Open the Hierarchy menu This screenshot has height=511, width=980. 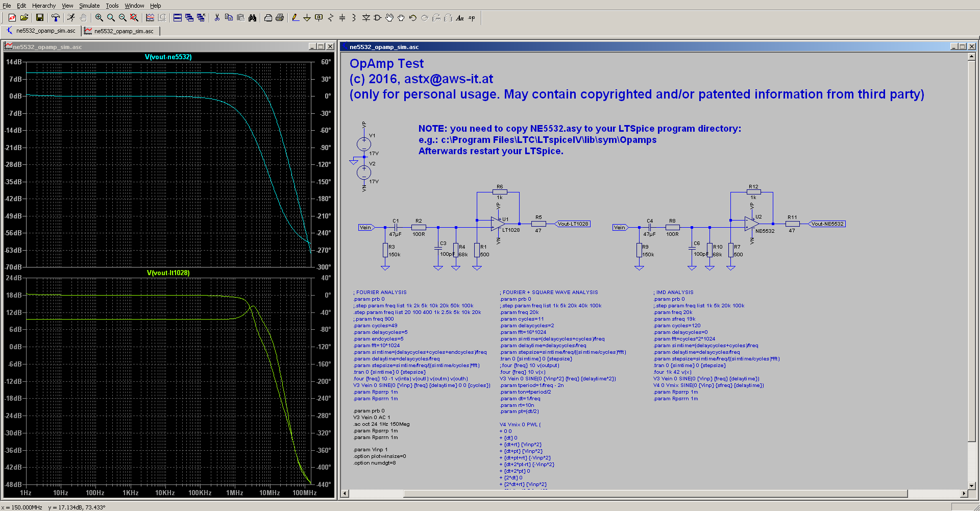(44, 6)
